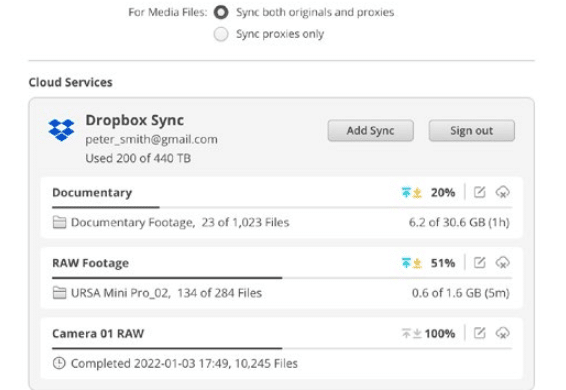This screenshot has height=390, width=566.
Task: Click the Sign out button
Action: click(471, 130)
